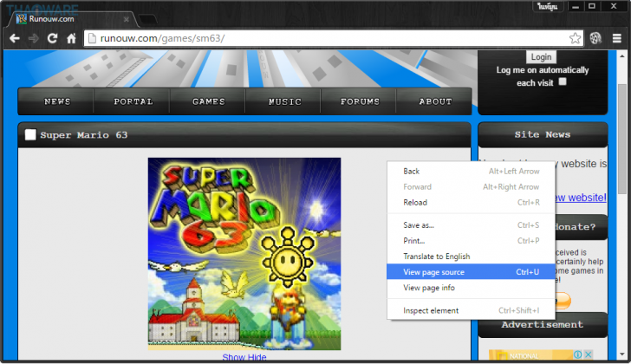Click the page scrollbar up arrow
Viewport: 631px width, 364px height.
tap(622, 56)
